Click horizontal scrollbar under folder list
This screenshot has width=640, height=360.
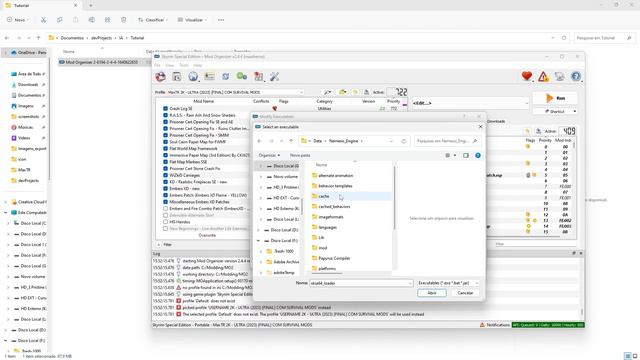(328, 273)
